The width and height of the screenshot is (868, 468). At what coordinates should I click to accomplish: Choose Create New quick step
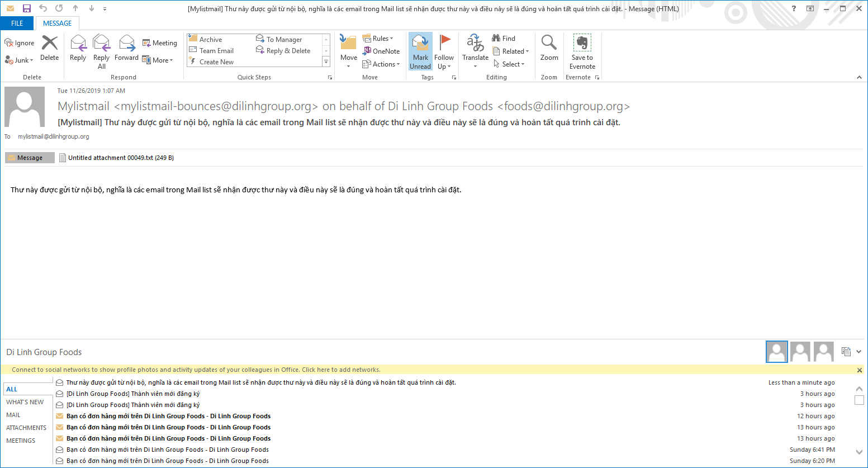tap(211, 62)
